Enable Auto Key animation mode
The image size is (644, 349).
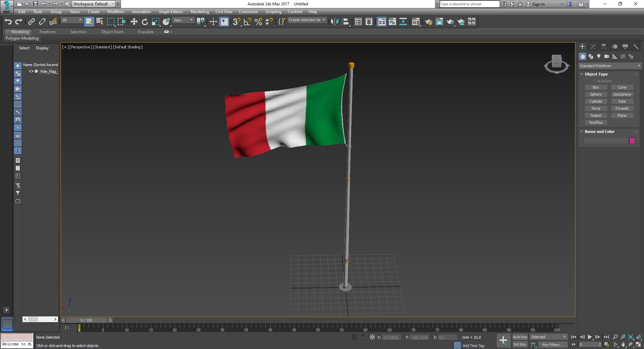pos(520,337)
